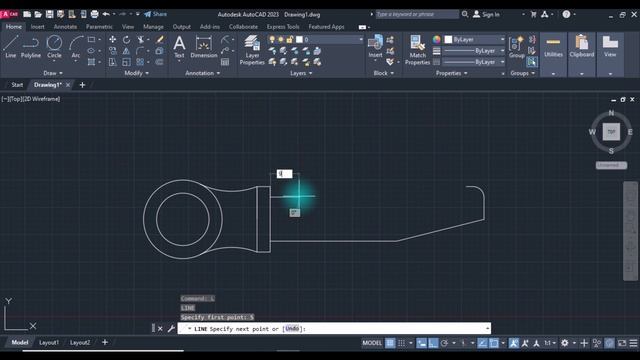Click the object color wheel icon
The width and height of the screenshot is (640, 360).
tap(437, 40)
